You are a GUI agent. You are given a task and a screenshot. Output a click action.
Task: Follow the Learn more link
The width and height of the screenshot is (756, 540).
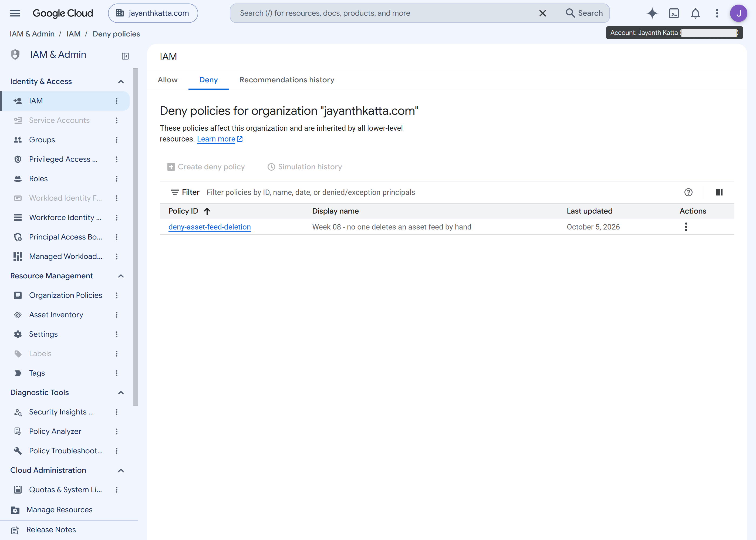(x=220, y=139)
